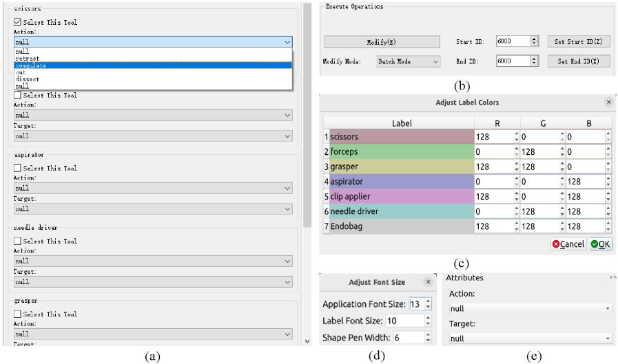Image resolution: width=618 pixels, height=364 pixels.
Task: Close the Adjust Font Size dialog
Action: (x=428, y=281)
